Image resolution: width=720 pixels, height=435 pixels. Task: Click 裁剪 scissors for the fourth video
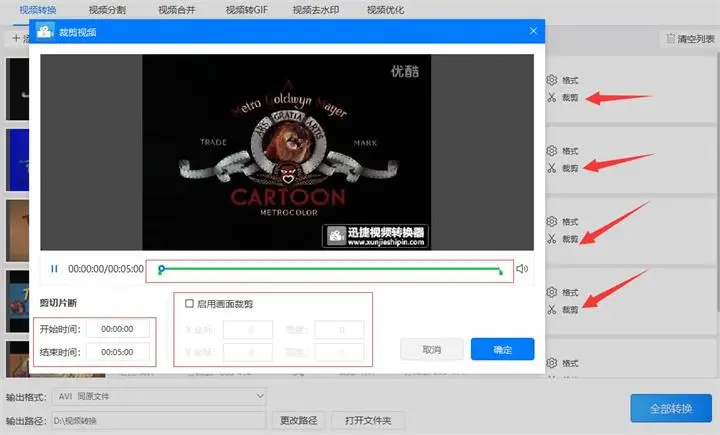pos(563,310)
